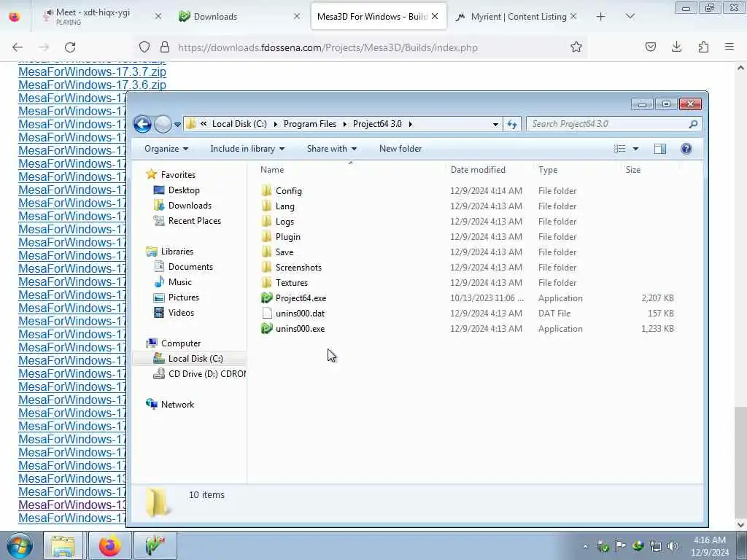
Task: Select the Textures folder icon
Action: (267, 282)
